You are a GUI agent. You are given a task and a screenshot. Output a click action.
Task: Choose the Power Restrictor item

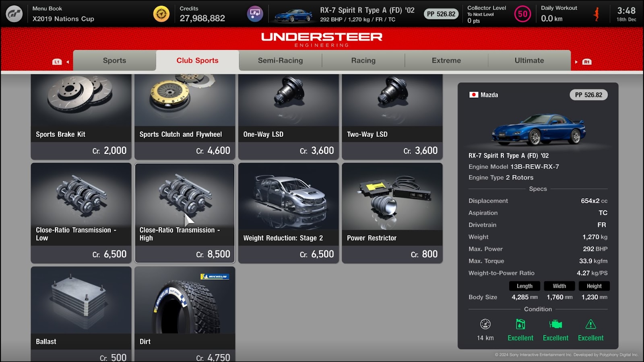pyautogui.click(x=392, y=213)
